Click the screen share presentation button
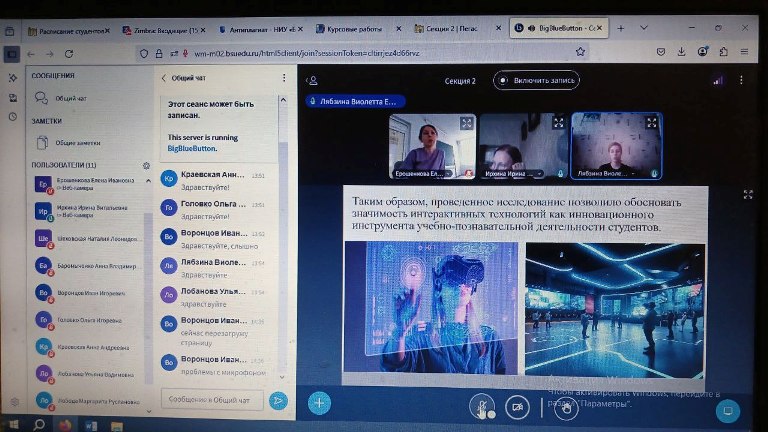This screenshot has width=768, height=432. tap(729, 409)
